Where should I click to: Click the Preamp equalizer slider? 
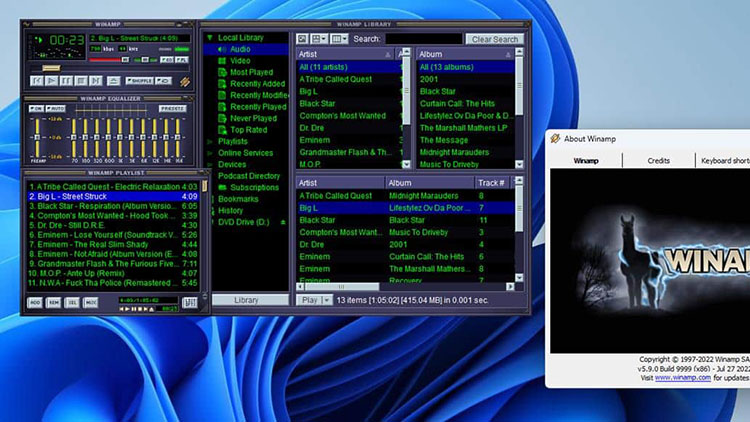click(x=37, y=137)
